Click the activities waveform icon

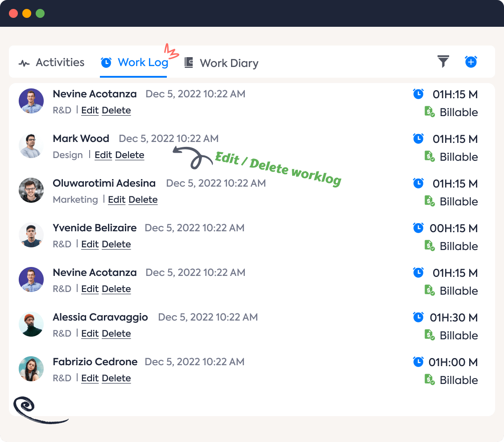click(25, 62)
